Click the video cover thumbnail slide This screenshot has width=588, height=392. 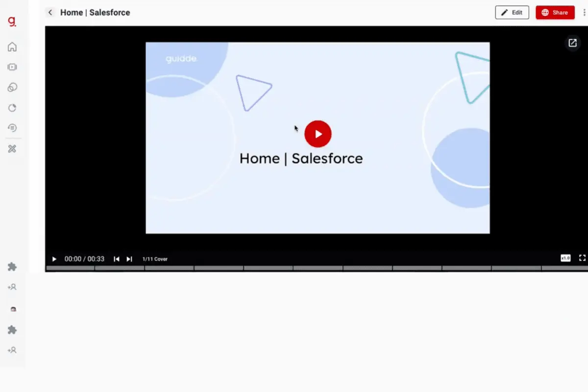318,138
